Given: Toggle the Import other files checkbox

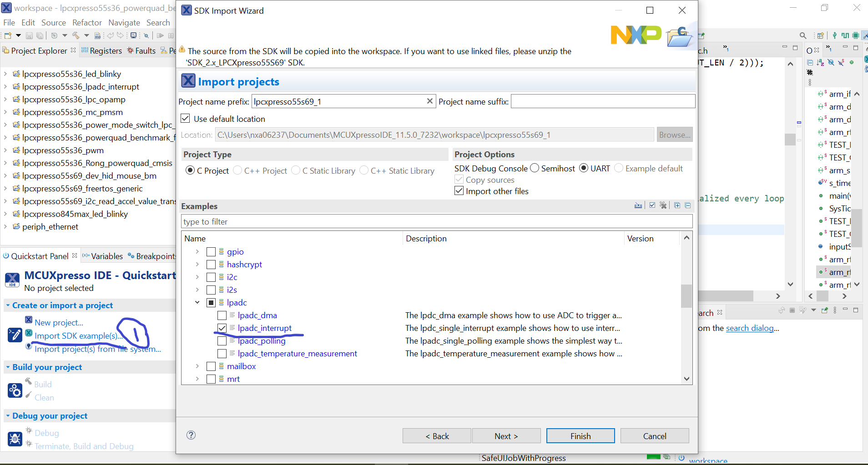Looking at the screenshot, I should (459, 191).
